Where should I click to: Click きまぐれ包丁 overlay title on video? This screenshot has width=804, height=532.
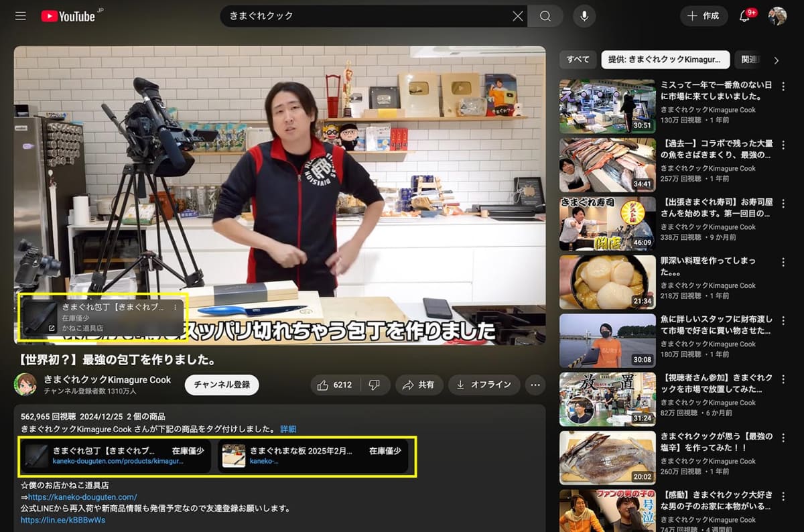113,308
